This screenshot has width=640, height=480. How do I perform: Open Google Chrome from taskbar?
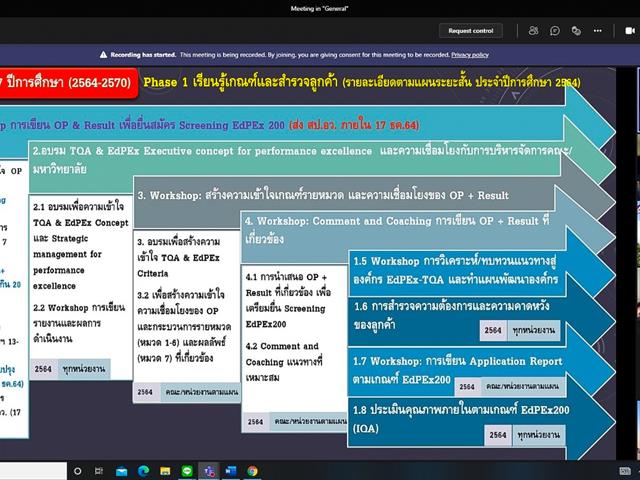tap(252, 471)
